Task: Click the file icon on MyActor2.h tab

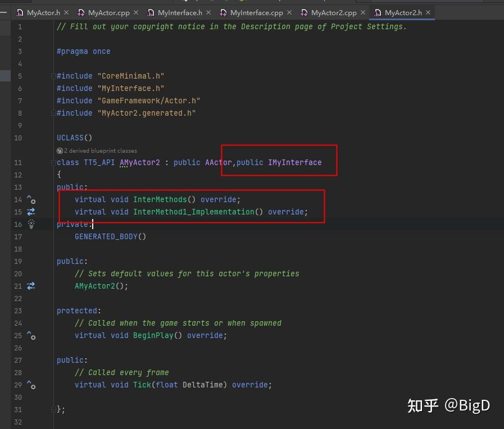Action: point(378,13)
